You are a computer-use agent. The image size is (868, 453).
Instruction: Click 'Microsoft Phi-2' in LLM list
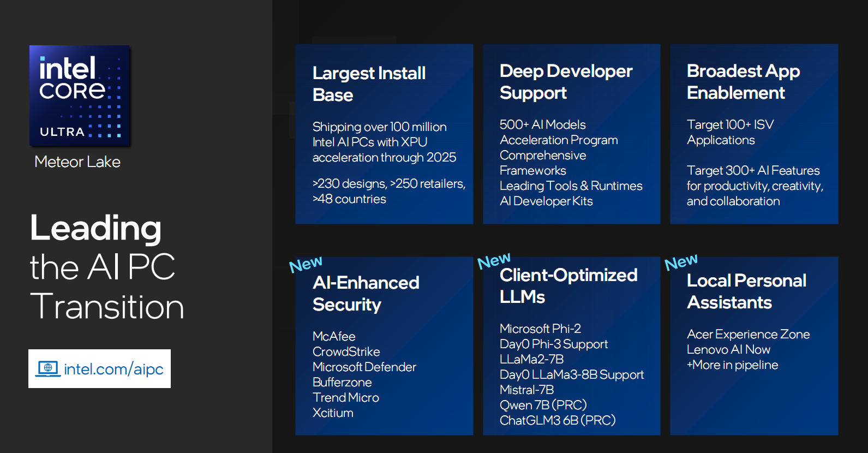(x=540, y=329)
